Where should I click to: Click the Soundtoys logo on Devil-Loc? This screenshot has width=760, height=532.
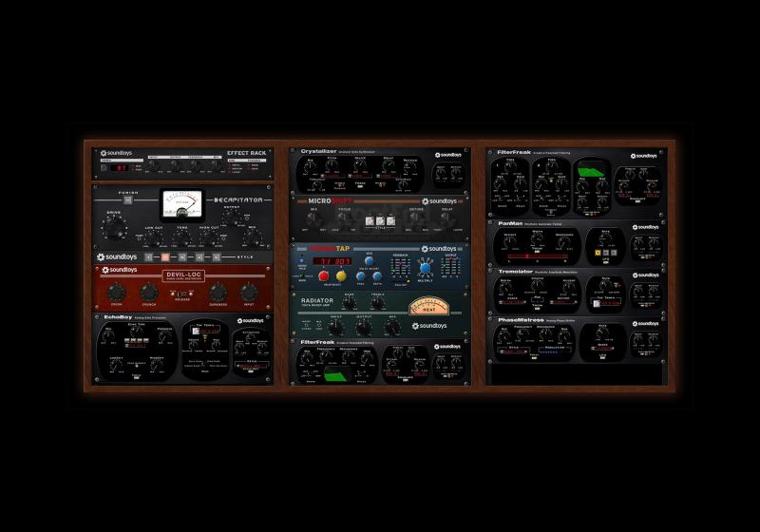[120, 270]
